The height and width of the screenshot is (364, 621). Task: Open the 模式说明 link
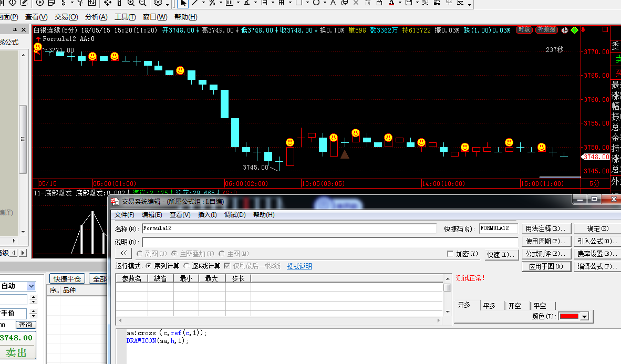pyautogui.click(x=299, y=266)
